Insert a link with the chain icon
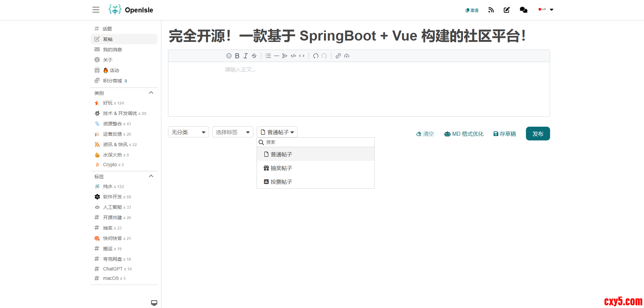The height and width of the screenshot is (308, 644). [x=338, y=56]
